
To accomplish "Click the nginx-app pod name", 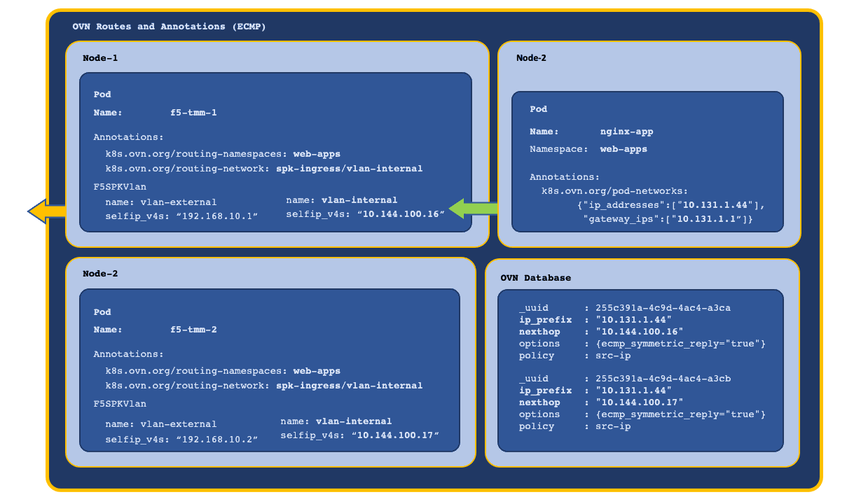I will click(627, 131).
